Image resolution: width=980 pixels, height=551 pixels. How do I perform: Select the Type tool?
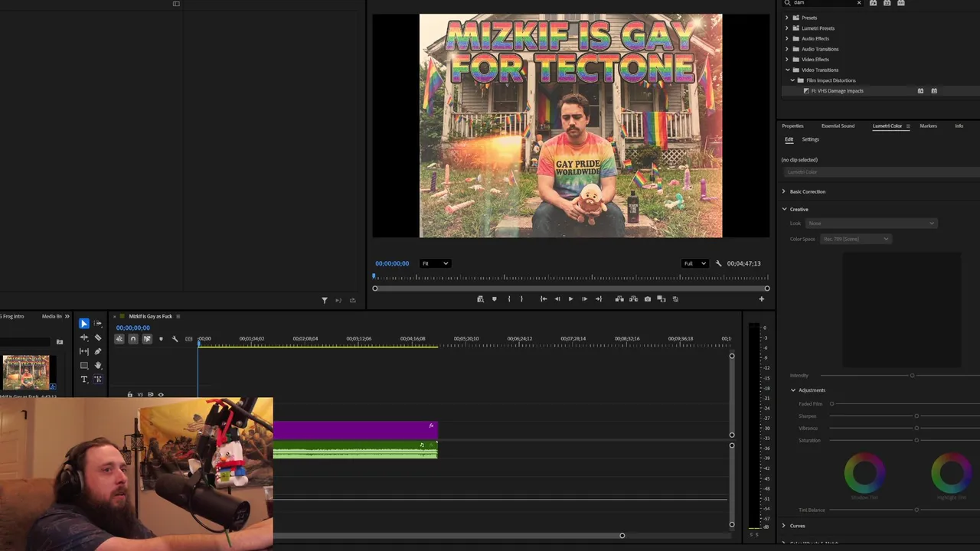(x=84, y=379)
